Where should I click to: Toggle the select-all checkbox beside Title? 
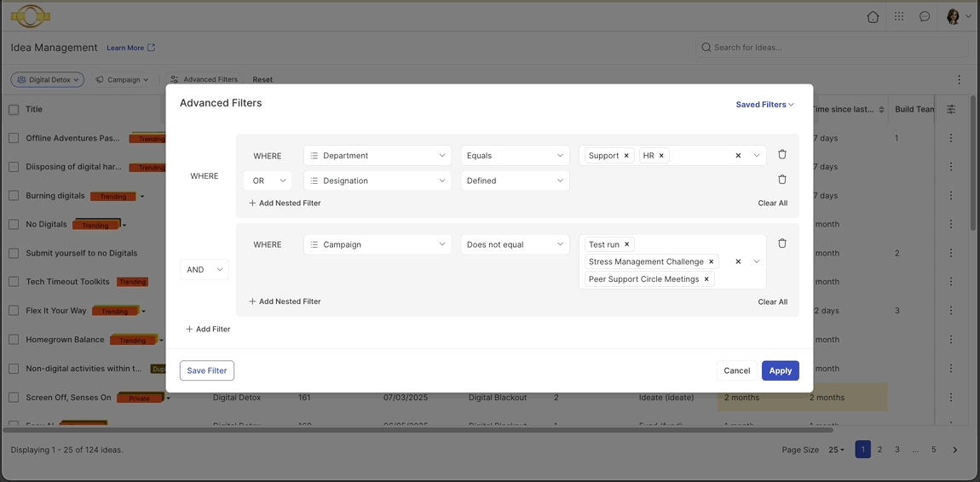pos(14,109)
